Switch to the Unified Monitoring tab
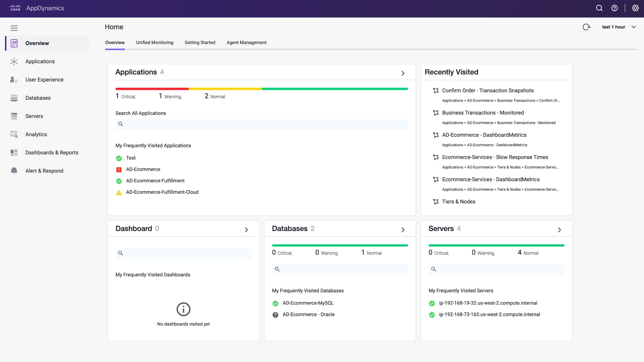This screenshot has height=362, width=644. [154, 42]
